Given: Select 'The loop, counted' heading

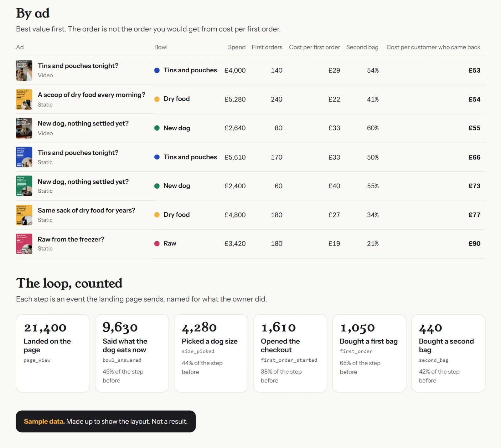Looking at the screenshot, I should click(x=69, y=283).
